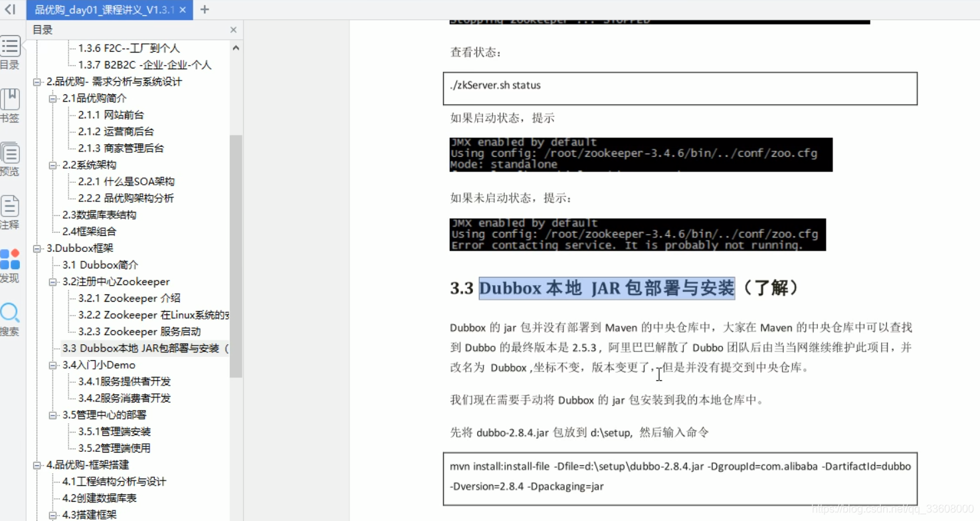Go to 1.3.6 F2C--工厂到个人
This screenshot has height=521, width=980.
pos(129,49)
